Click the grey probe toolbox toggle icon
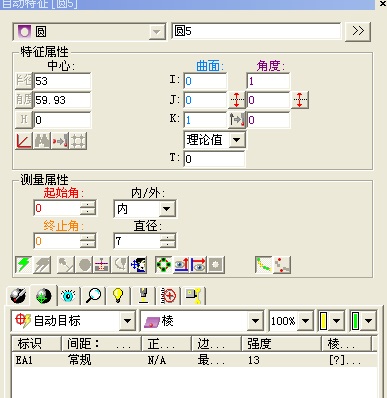The image size is (387, 398). [216, 265]
